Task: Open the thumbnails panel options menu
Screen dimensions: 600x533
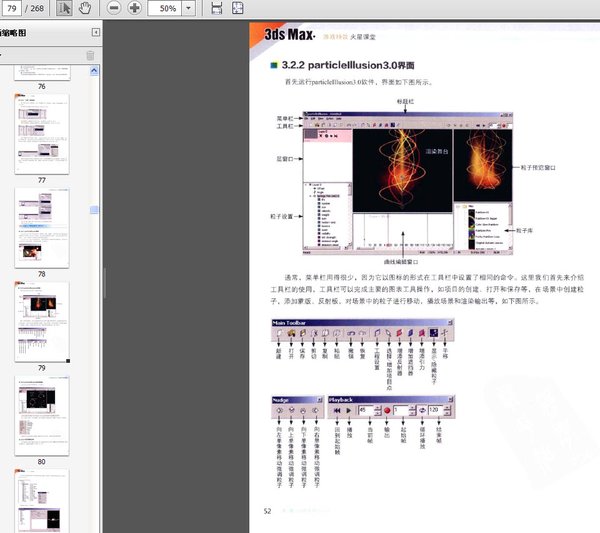Action: click(x=4, y=55)
